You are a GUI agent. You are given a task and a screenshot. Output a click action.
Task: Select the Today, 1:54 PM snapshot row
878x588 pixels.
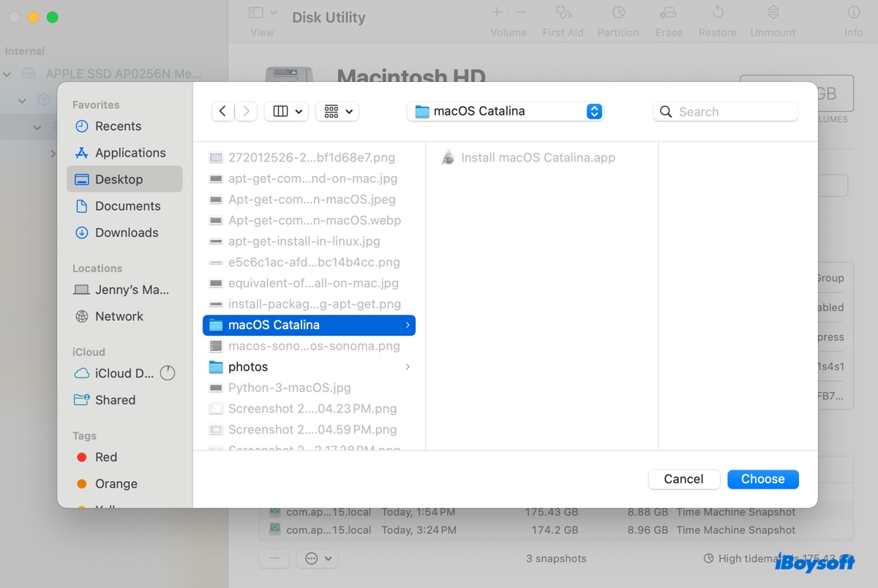pyautogui.click(x=556, y=512)
